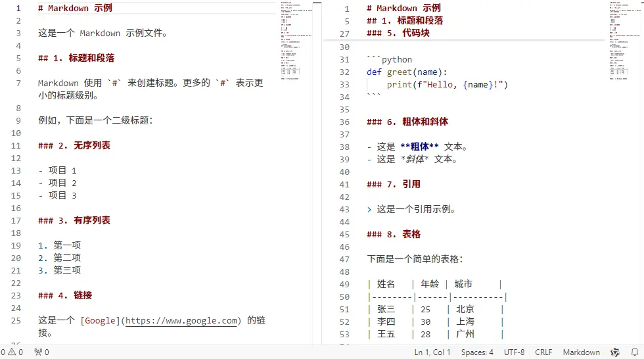Select line number 25 in left editor
This screenshot has width=644, height=359.
(16, 321)
